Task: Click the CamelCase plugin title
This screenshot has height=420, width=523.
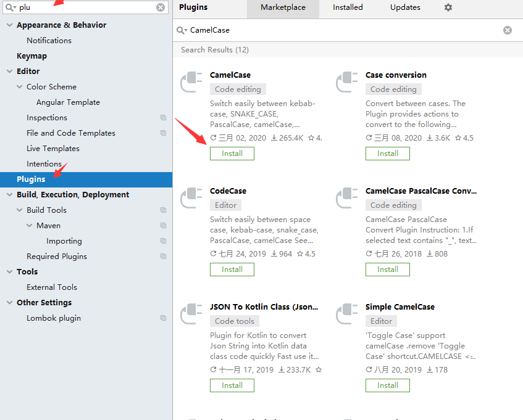Action: (230, 75)
